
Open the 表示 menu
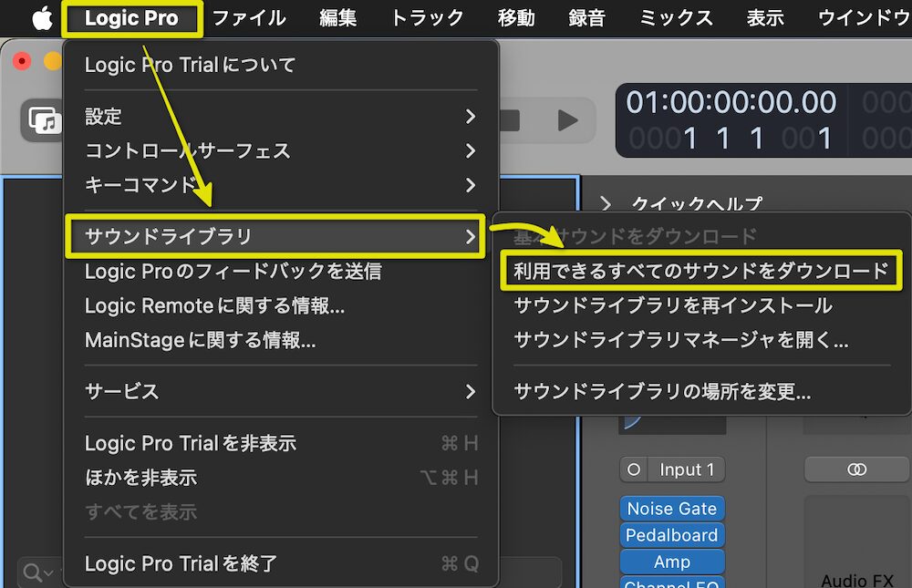pos(765,18)
